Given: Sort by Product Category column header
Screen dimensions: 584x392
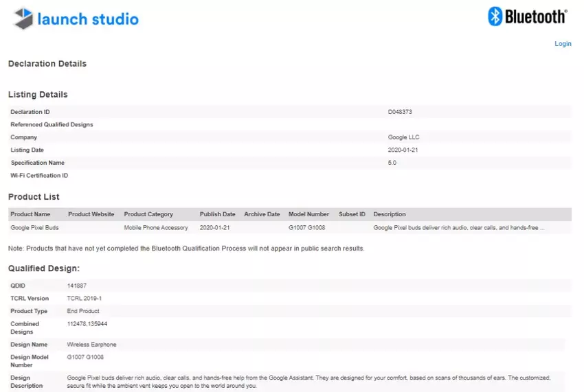Looking at the screenshot, I should coord(148,214).
